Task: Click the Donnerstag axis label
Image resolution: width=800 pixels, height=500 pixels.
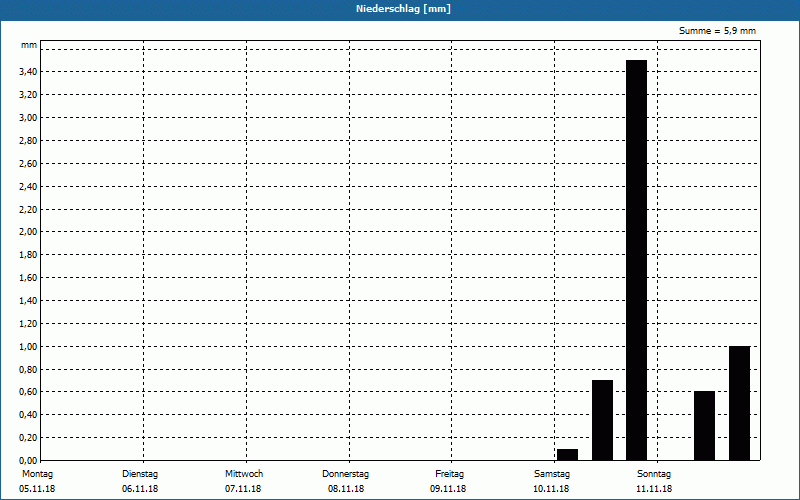Action: coord(345,474)
